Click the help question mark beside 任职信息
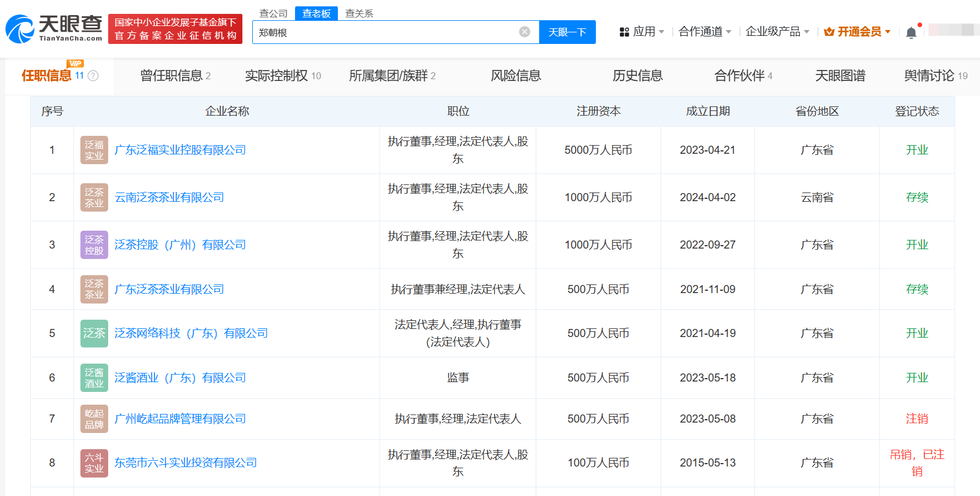 pos(93,76)
